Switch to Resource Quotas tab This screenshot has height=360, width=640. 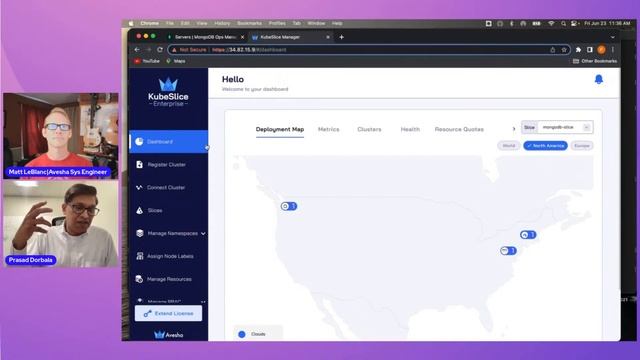[x=459, y=129]
